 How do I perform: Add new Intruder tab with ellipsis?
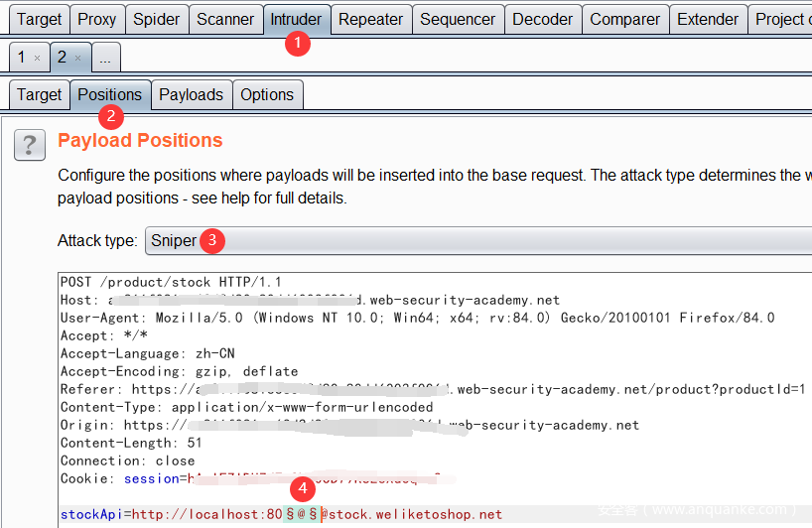pos(105,58)
